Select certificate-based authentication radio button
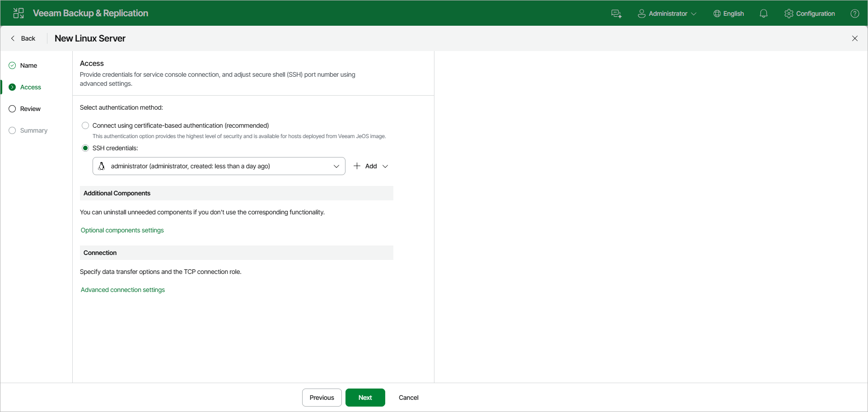The width and height of the screenshot is (868, 412). tap(85, 125)
